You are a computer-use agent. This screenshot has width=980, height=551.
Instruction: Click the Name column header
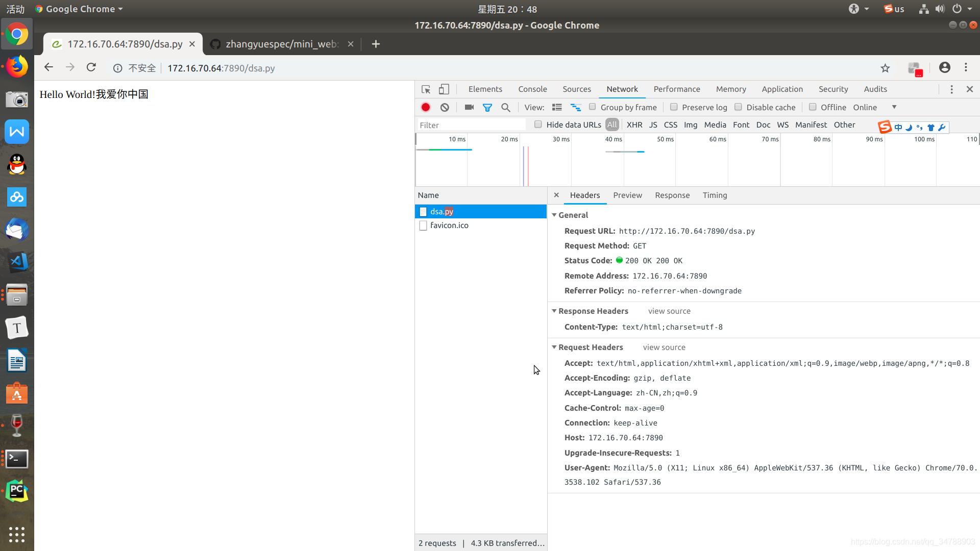481,195
